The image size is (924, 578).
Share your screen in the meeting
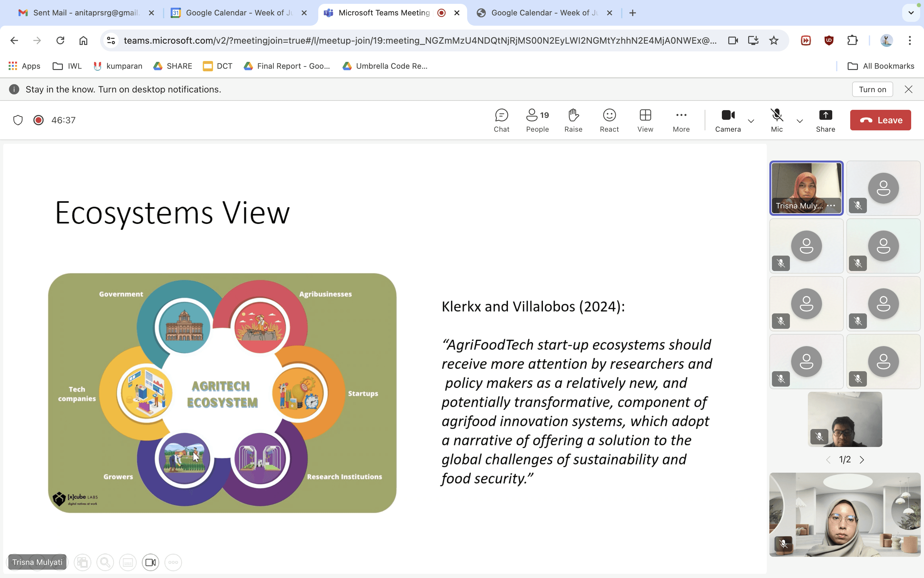(826, 120)
